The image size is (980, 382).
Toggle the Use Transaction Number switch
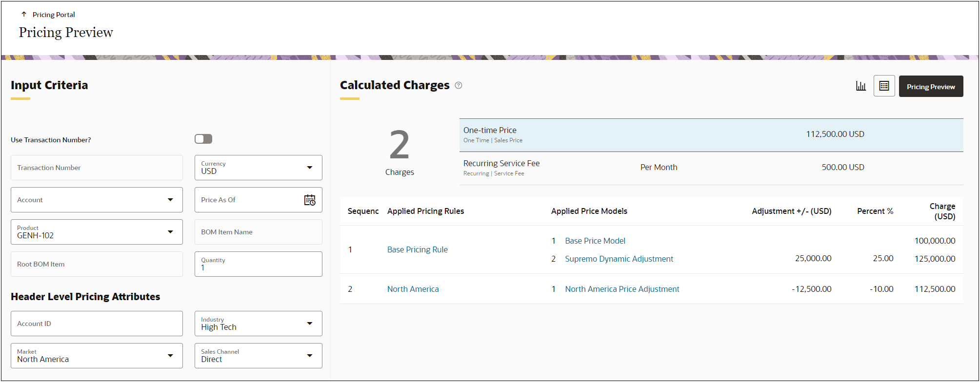coord(203,139)
